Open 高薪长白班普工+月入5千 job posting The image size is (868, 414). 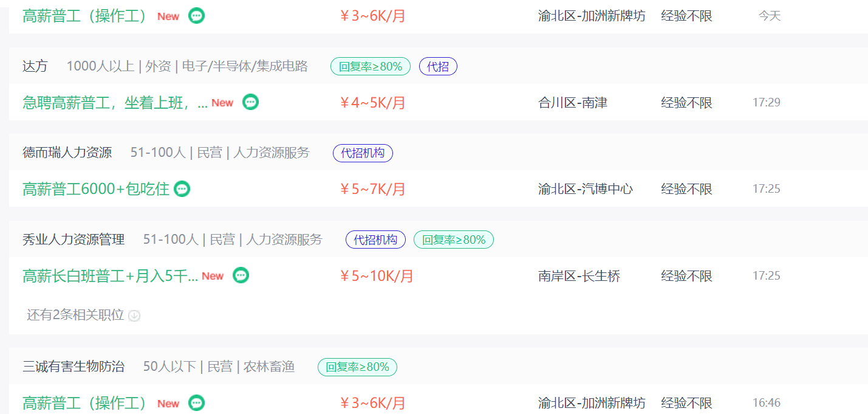(x=110, y=276)
